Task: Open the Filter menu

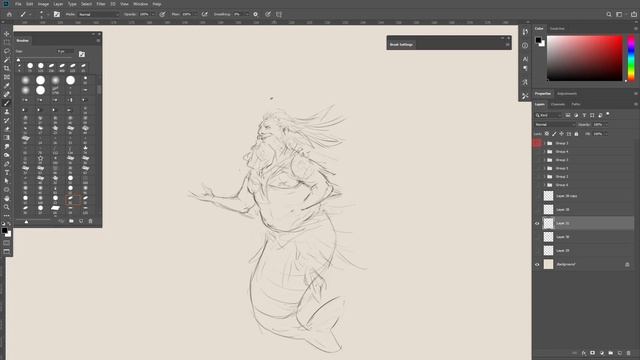Action: [x=101, y=4]
